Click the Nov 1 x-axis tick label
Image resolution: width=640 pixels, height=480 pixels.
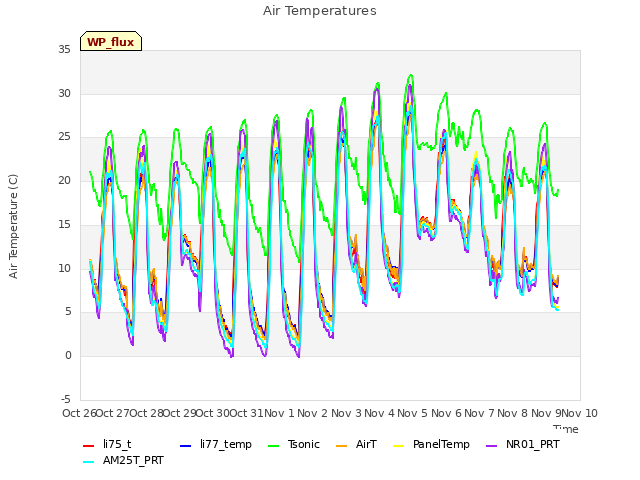[x=279, y=413]
